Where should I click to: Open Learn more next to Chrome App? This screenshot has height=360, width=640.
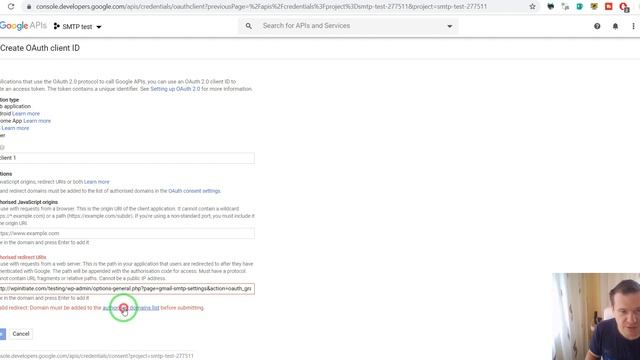(x=37, y=121)
